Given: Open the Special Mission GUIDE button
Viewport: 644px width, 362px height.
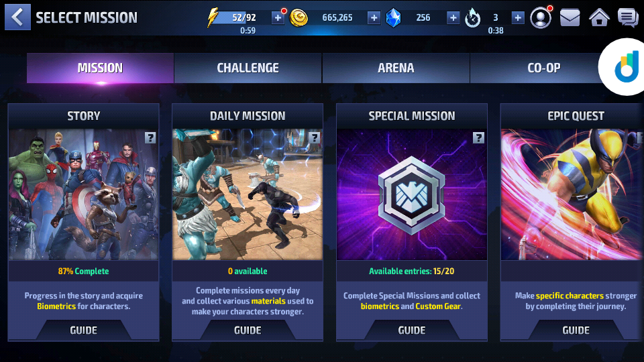Looking at the screenshot, I should coord(411,330).
